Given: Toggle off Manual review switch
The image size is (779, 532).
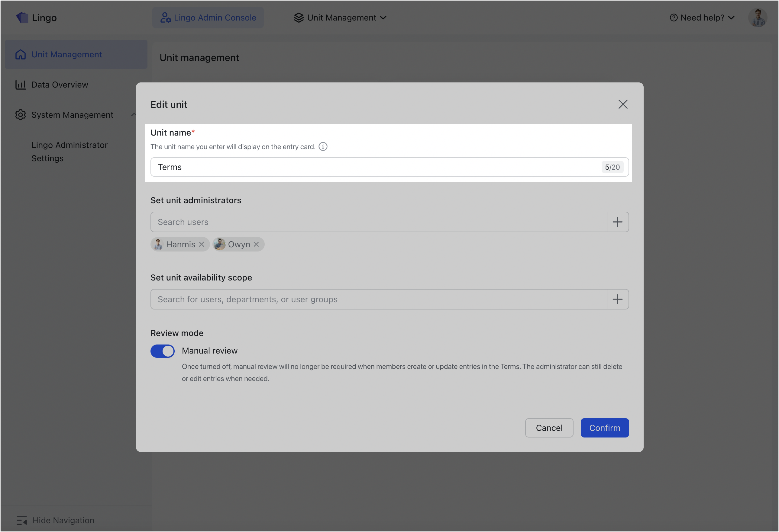Looking at the screenshot, I should [x=162, y=351].
